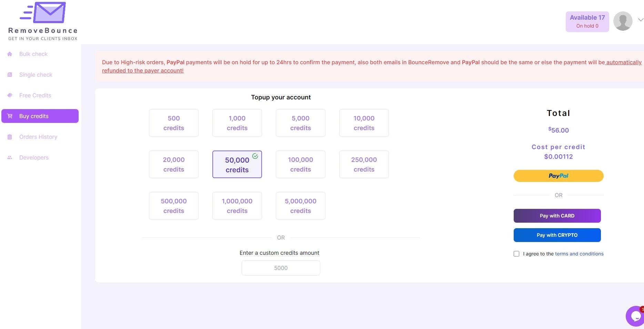Open the terms and conditions link
Image resolution: width=644 pixels, height=329 pixels.
(x=579, y=254)
